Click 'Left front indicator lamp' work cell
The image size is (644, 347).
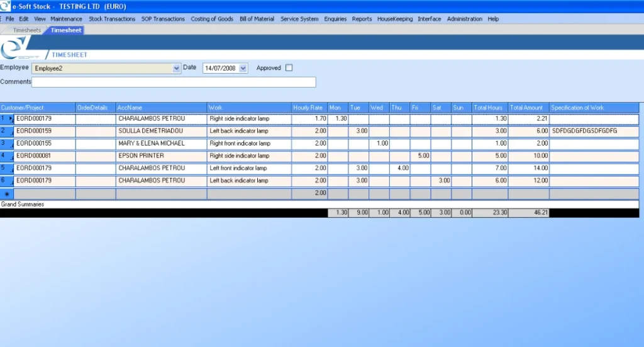249,168
